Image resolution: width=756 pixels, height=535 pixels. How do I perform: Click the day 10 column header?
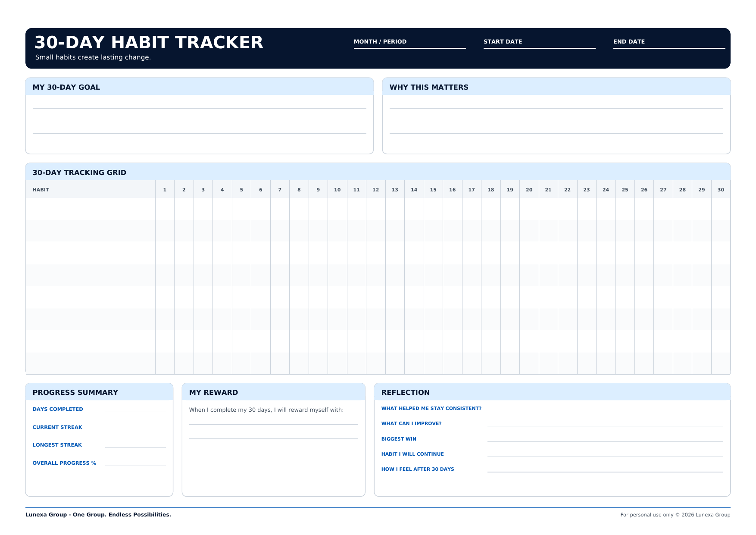(337, 190)
